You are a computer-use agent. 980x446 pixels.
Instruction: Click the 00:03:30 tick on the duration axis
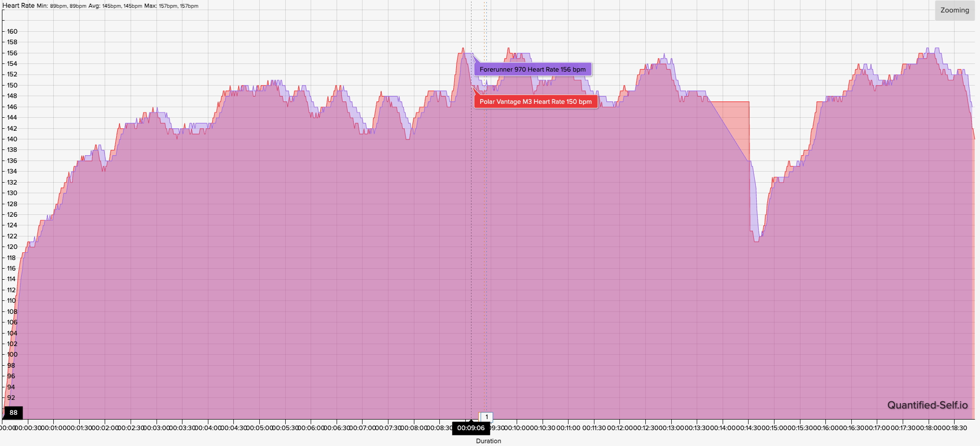click(182, 428)
